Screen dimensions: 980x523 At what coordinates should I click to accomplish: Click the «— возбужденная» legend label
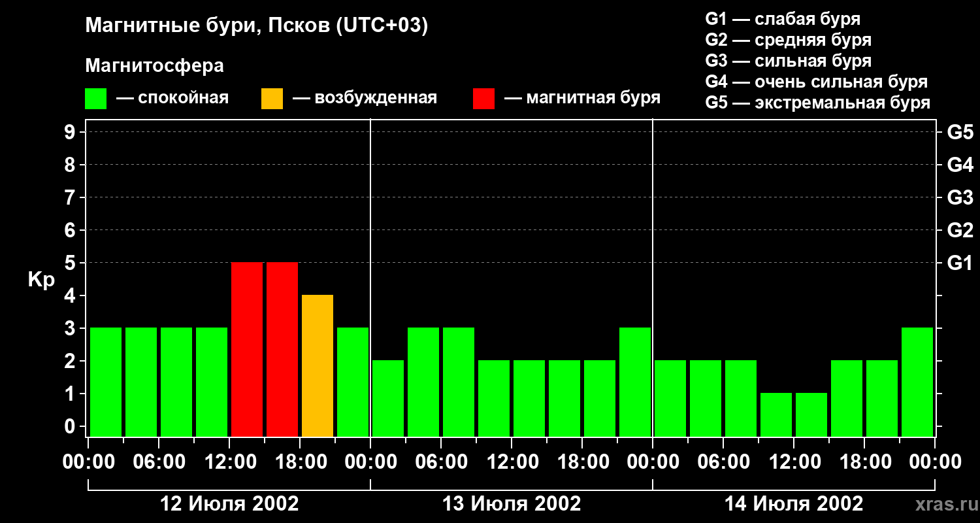point(365,98)
